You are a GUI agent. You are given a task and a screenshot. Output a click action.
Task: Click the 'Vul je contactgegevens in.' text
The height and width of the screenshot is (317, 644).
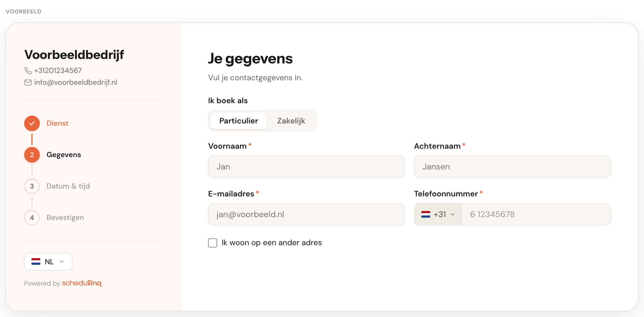(255, 78)
